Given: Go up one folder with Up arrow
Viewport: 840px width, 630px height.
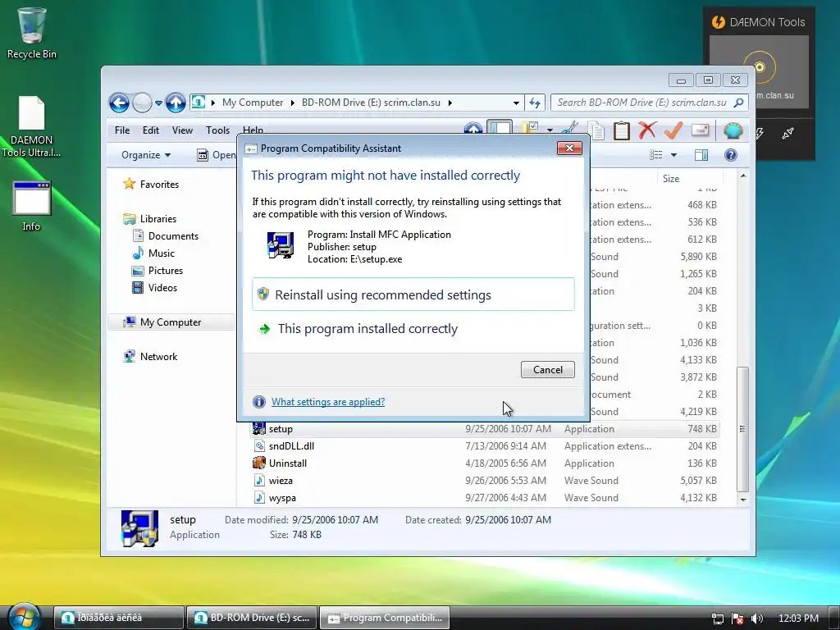Looking at the screenshot, I should click(x=176, y=103).
